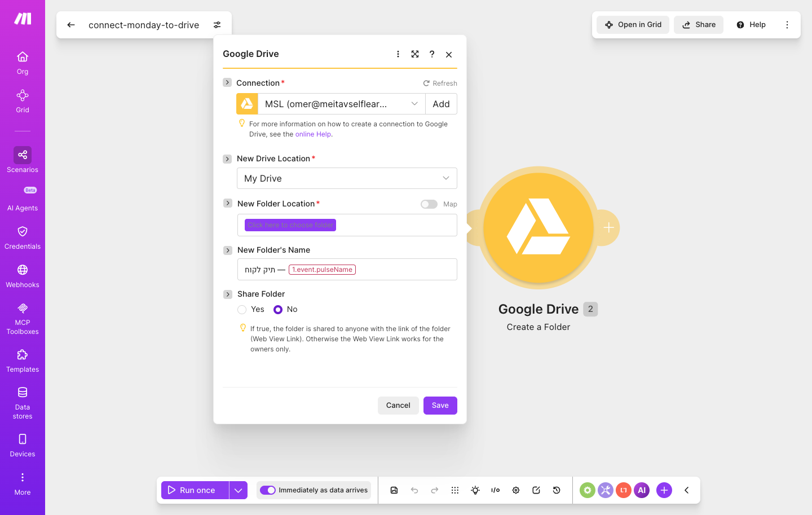
Task: Open scenario settings gear in bottom toolbar
Action: [516, 490]
